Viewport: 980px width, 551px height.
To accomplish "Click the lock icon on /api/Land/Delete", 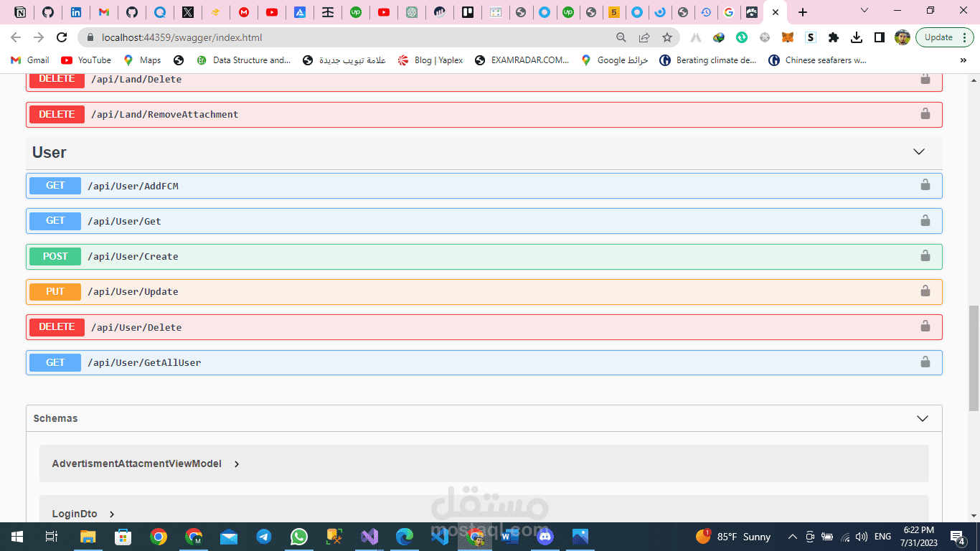I will click(925, 78).
